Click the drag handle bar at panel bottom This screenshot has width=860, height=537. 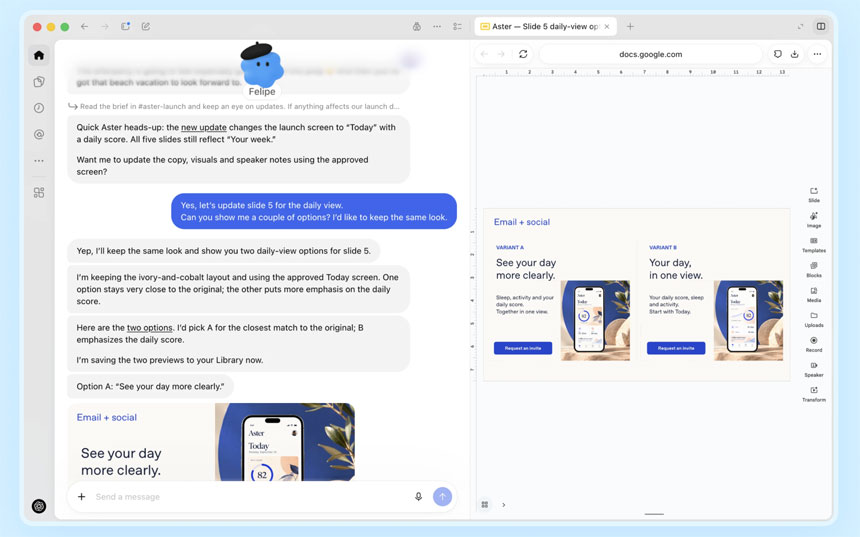654,514
